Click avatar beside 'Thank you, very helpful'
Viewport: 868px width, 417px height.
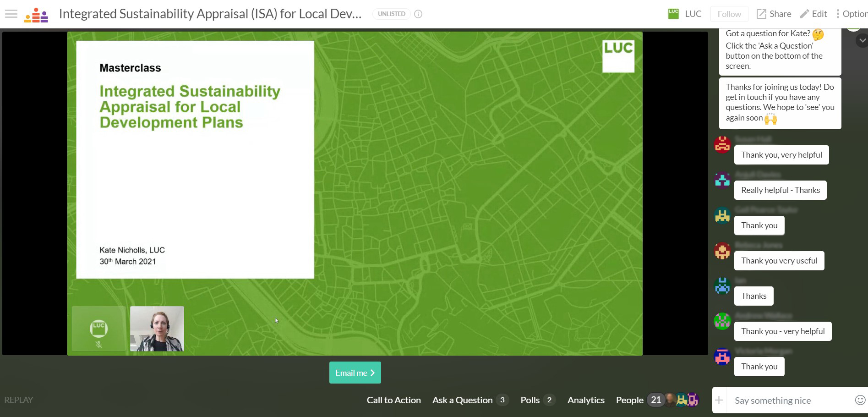coord(722,144)
